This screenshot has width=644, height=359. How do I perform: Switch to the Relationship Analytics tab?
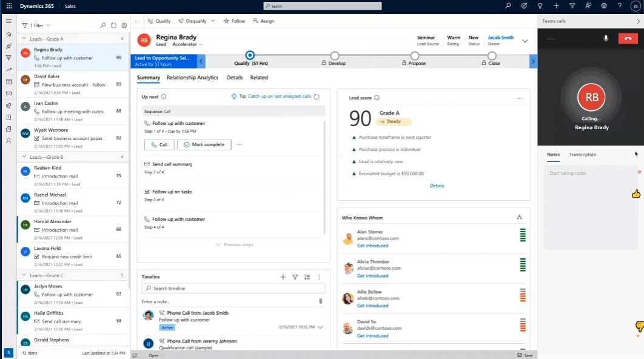[x=192, y=78]
